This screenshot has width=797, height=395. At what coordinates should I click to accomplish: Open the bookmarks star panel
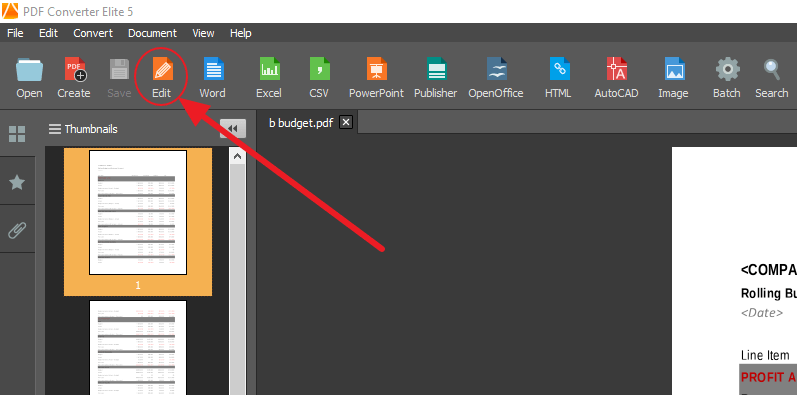point(17,182)
